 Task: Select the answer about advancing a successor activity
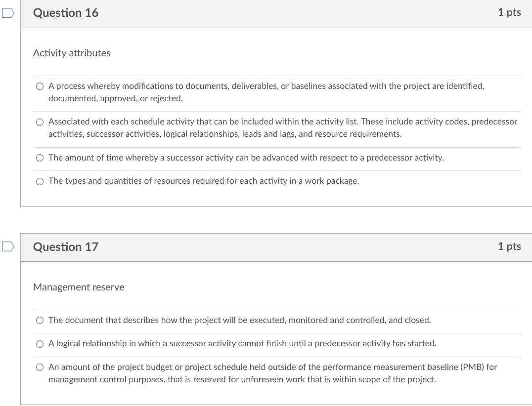(x=40, y=158)
